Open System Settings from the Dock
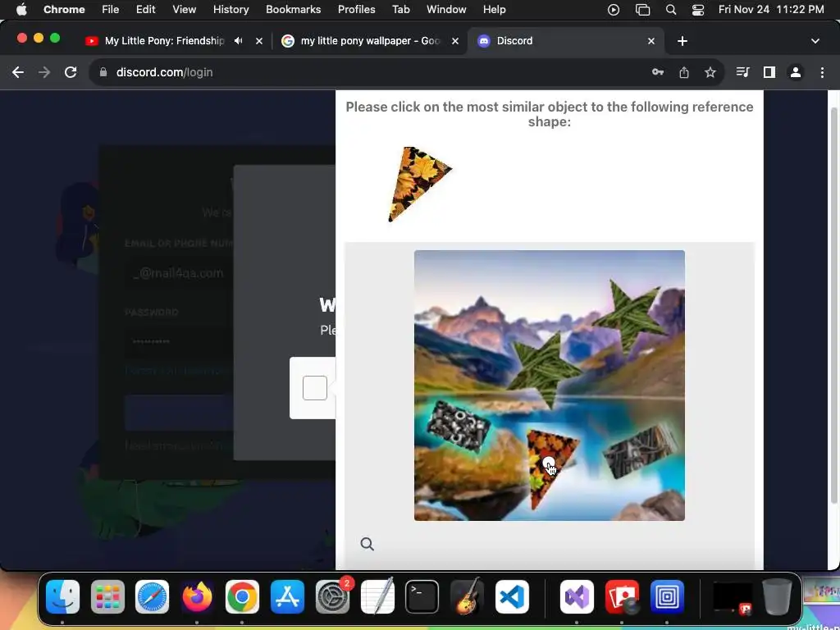The height and width of the screenshot is (630, 840). click(x=333, y=596)
